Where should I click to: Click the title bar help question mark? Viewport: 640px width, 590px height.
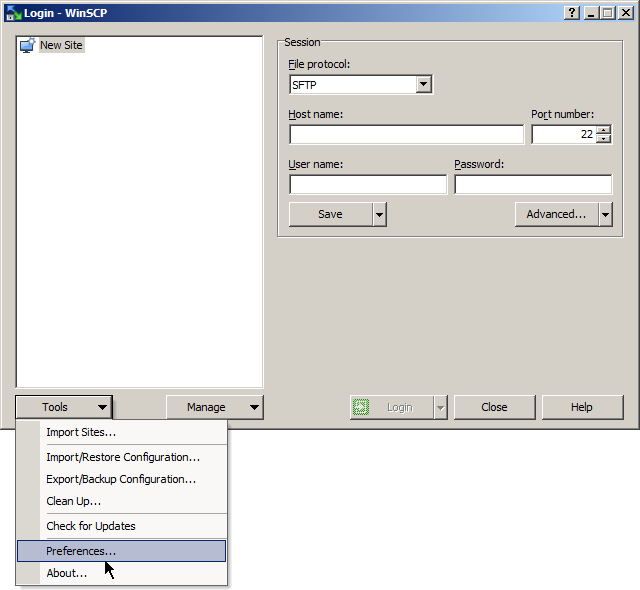[x=572, y=12]
